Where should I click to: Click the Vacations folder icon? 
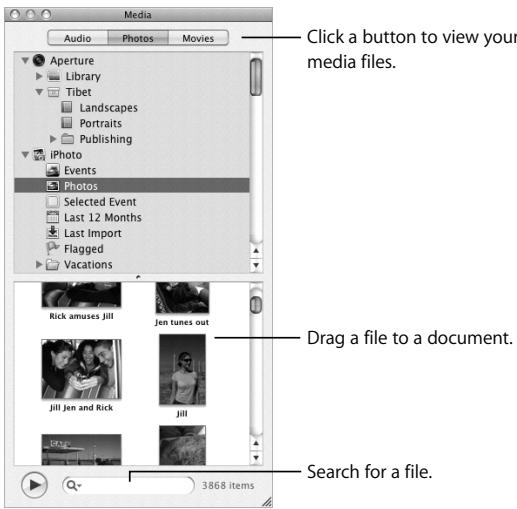(x=52, y=265)
